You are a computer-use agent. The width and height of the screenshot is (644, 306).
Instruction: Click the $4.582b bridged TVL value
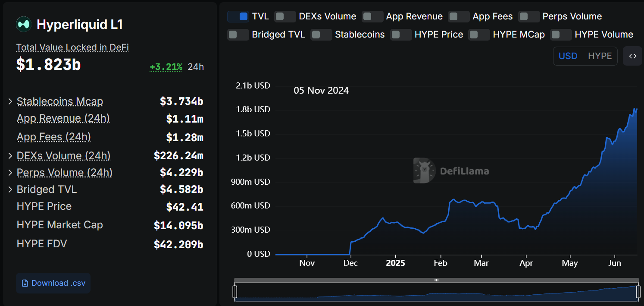pos(181,189)
